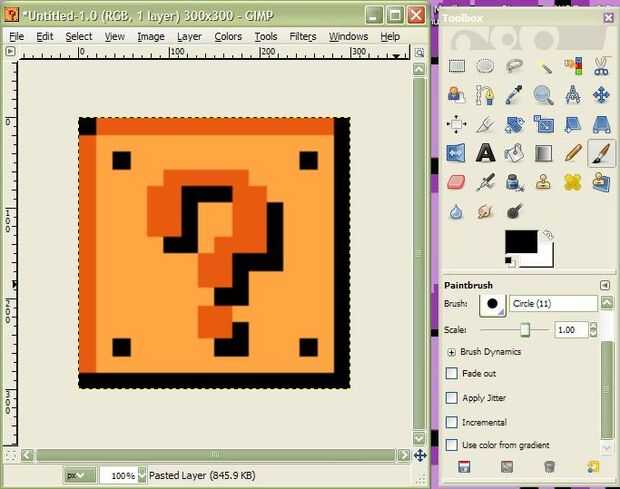Enable the Apply Jitter checkbox
This screenshot has height=489, width=620.
click(x=452, y=398)
